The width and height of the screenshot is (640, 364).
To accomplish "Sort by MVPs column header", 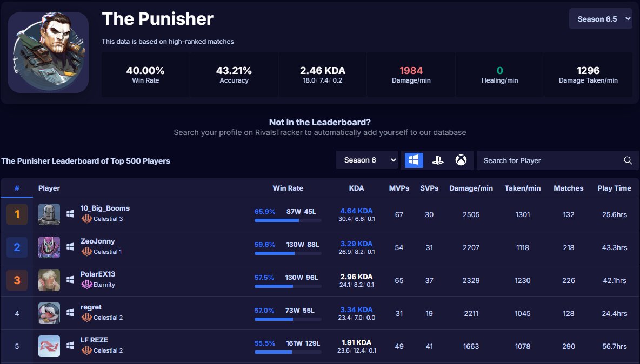I will click(399, 188).
